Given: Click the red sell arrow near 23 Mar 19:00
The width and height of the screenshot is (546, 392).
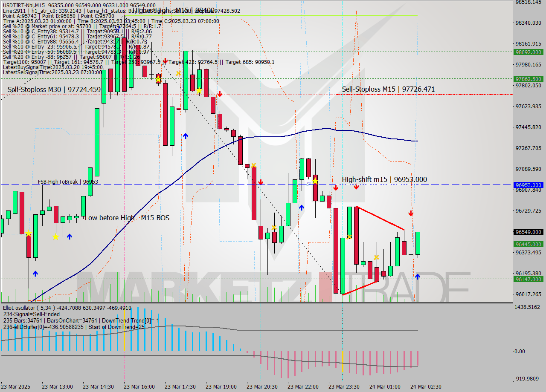Looking at the screenshot, I should 220,93.
